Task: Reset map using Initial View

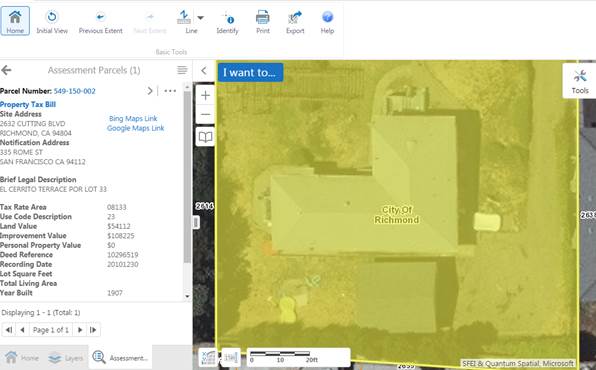Action: pyautogui.click(x=52, y=21)
